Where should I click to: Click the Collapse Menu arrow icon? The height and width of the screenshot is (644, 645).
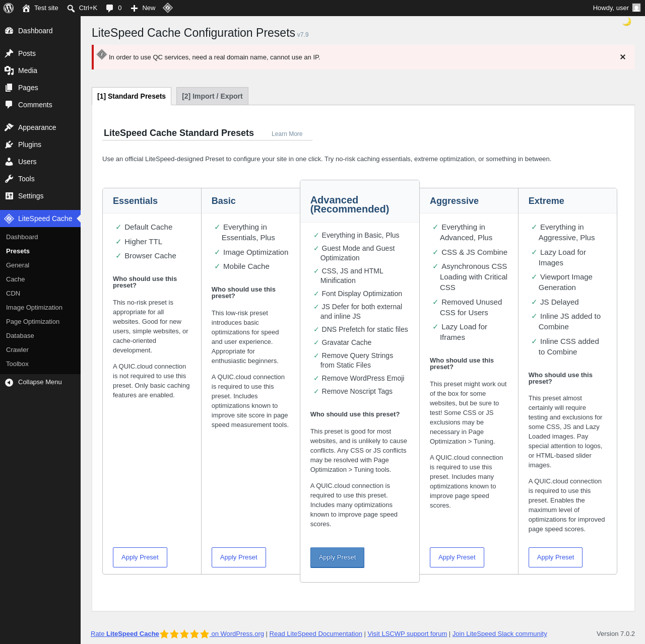pyautogui.click(x=9, y=382)
